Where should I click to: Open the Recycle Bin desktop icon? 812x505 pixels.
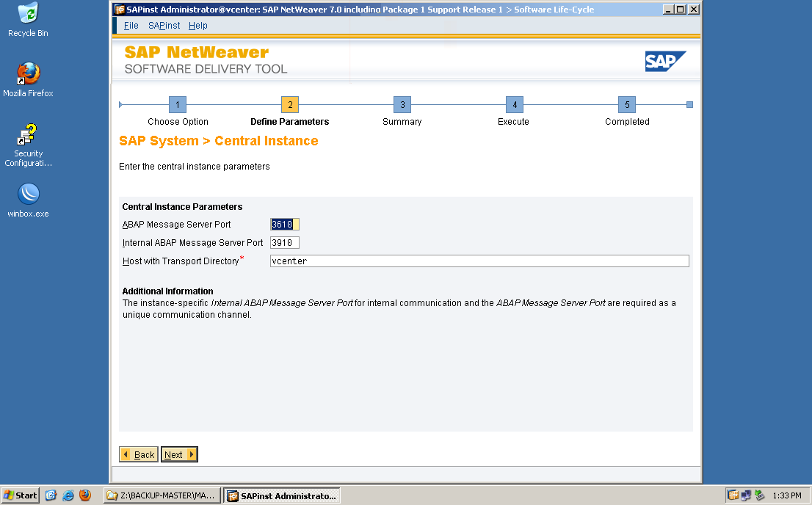pyautogui.click(x=28, y=20)
